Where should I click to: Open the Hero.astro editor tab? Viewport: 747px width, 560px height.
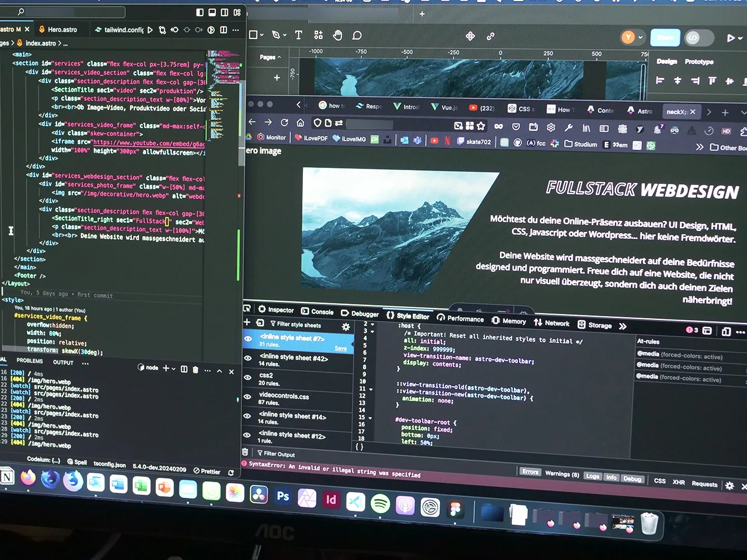(x=62, y=30)
